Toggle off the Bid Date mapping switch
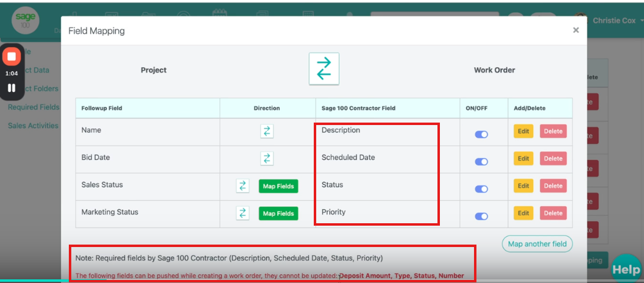The height and width of the screenshot is (283, 644). (x=481, y=162)
